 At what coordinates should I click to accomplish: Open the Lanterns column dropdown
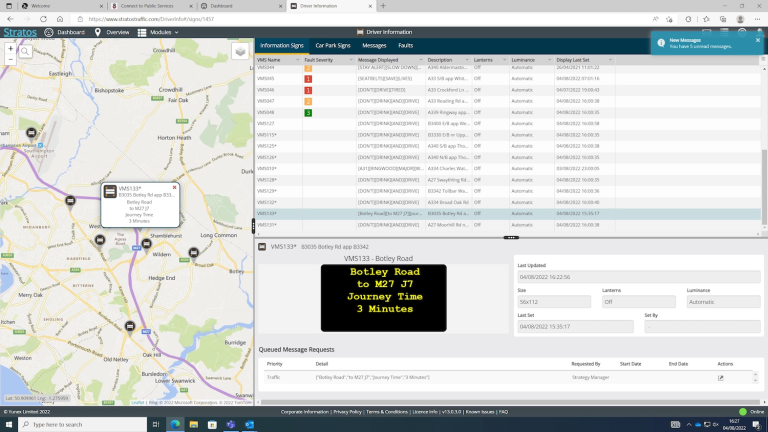[x=504, y=60]
